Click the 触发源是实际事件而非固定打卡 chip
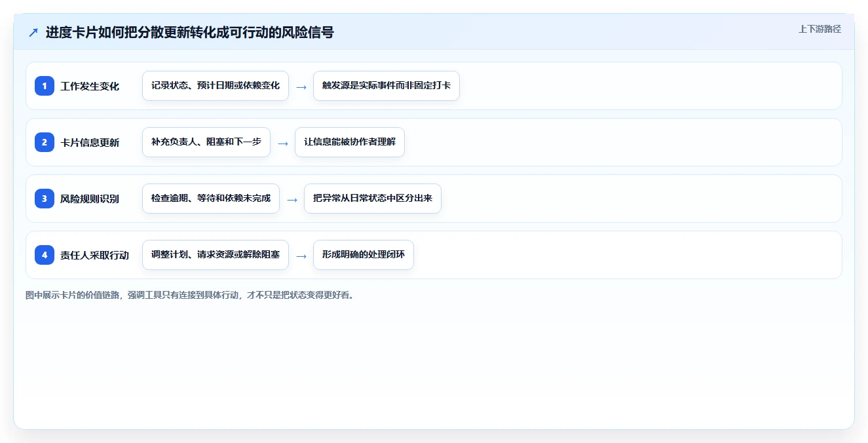The image size is (868, 443). (x=387, y=86)
